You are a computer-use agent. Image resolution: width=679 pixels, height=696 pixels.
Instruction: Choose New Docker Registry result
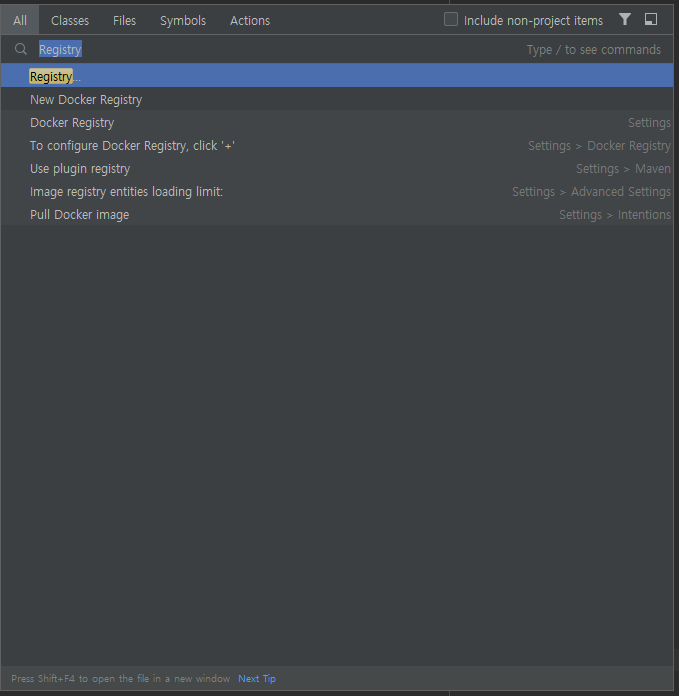click(x=337, y=99)
